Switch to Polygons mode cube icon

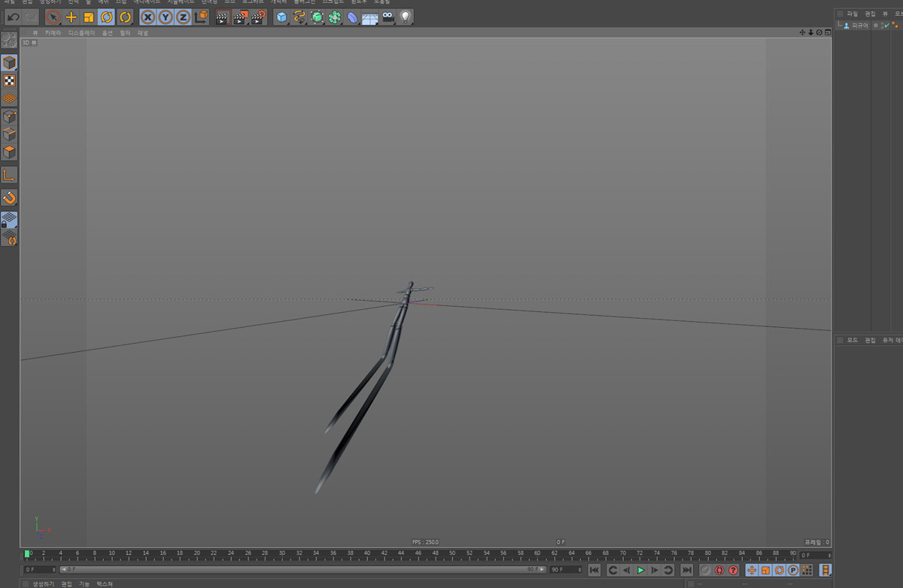[x=9, y=153]
